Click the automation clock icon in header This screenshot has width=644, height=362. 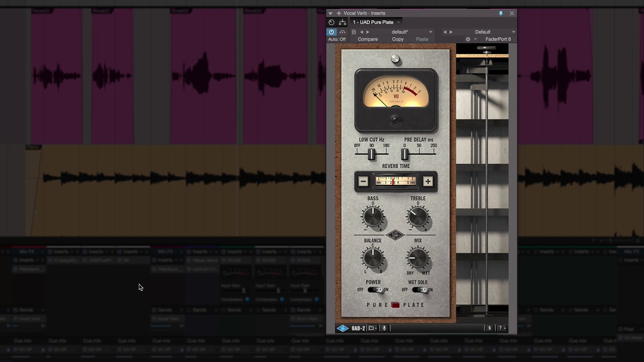point(331,22)
